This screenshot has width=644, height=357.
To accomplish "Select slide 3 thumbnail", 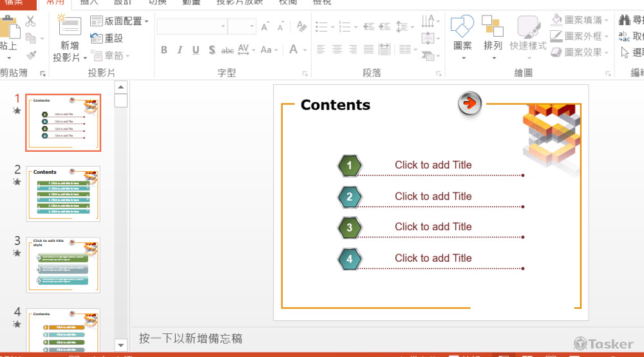I will (63, 264).
